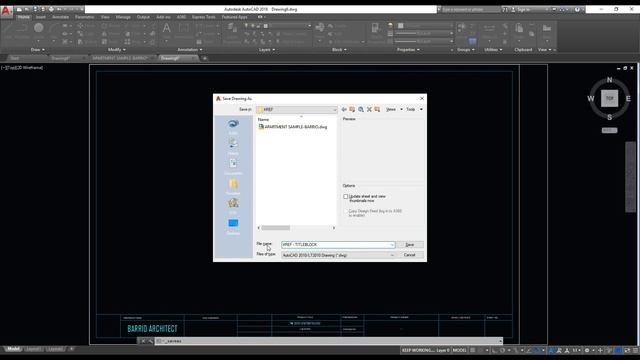
Task: Click the Save button in dialog
Action: (410, 245)
